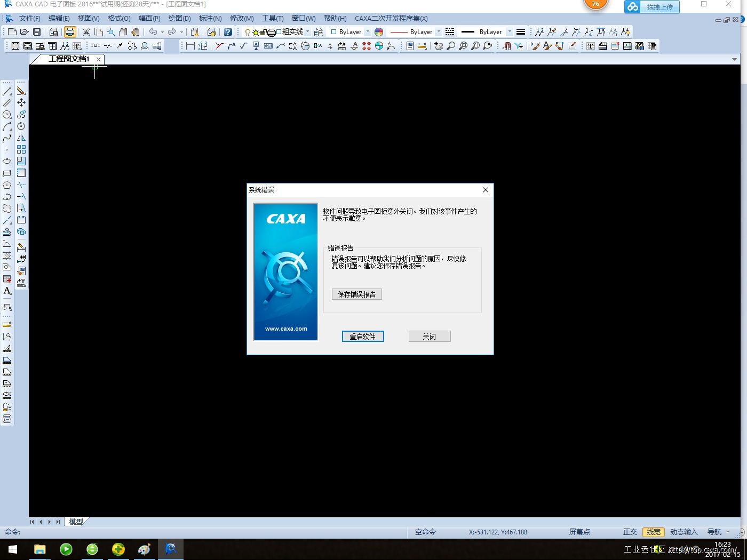Click the Undo arrow icon
The height and width of the screenshot is (560, 747).
click(x=153, y=32)
